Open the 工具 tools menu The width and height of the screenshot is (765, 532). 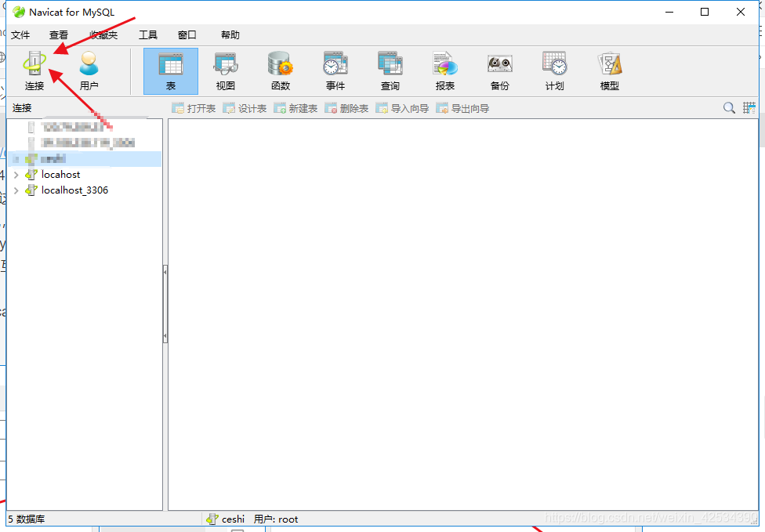click(148, 34)
